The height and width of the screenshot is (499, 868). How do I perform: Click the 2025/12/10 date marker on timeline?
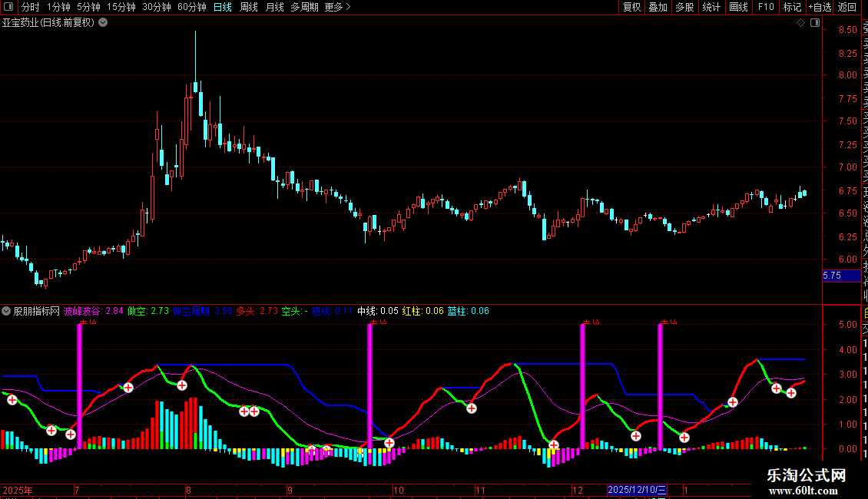pos(637,490)
